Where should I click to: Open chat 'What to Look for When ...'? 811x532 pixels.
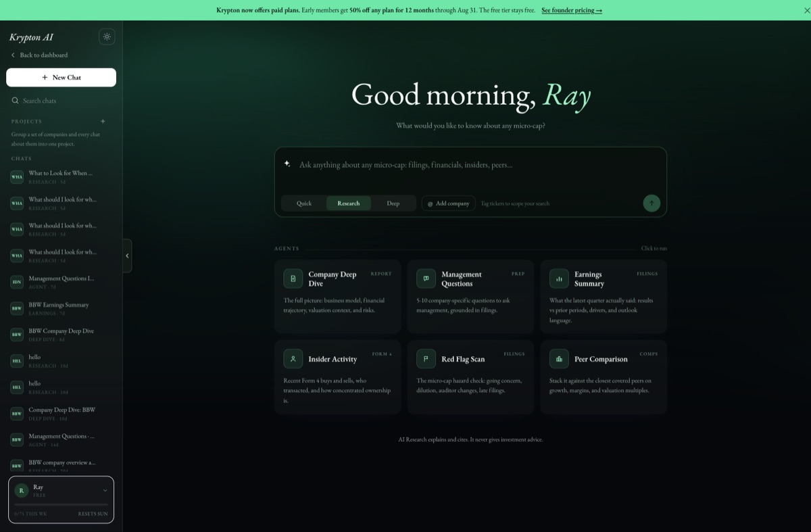(x=61, y=177)
